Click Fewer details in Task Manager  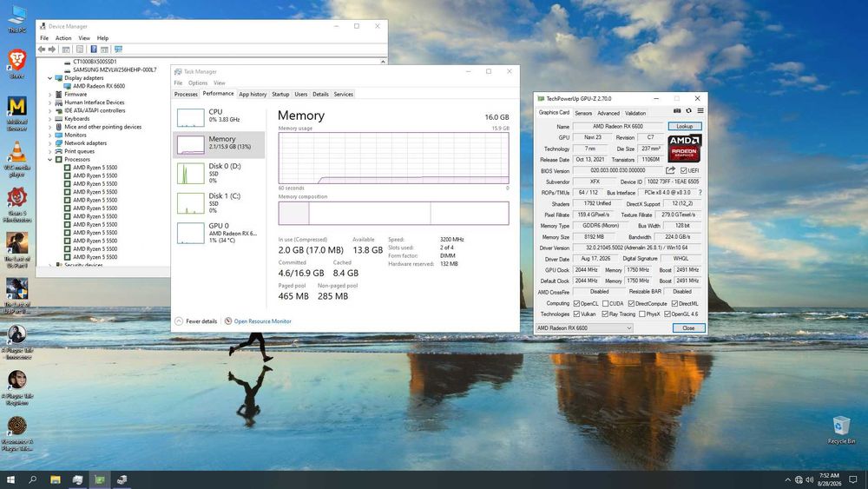196,321
